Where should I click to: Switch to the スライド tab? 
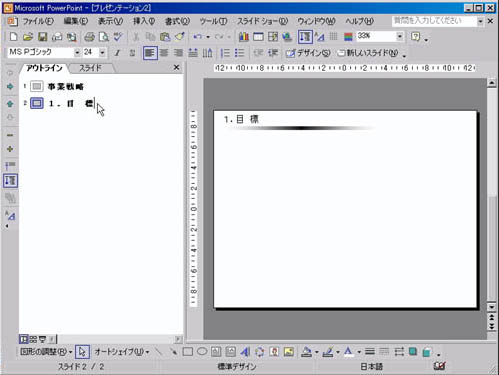[90, 68]
